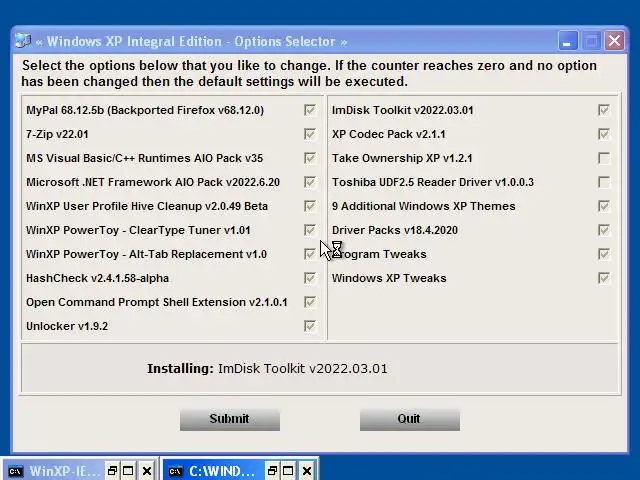Maximize the WinXP-IE minimized window
This screenshot has height=480, width=640.
(128, 471)
